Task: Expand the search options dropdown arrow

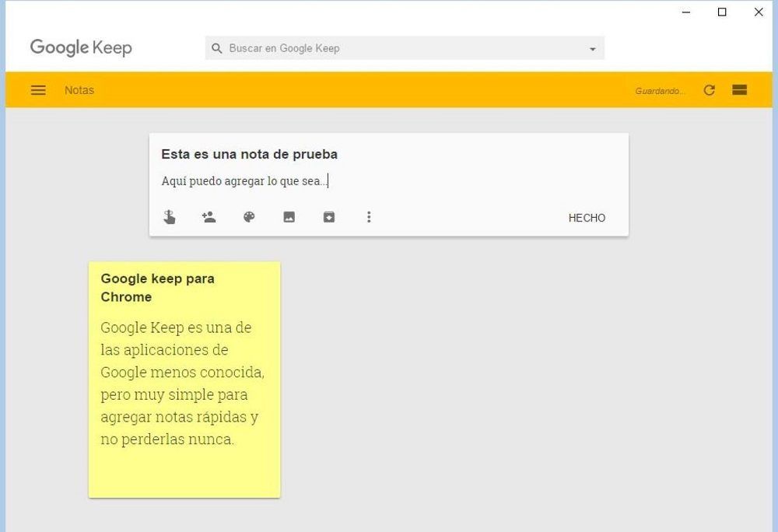Action: (592, 49)
